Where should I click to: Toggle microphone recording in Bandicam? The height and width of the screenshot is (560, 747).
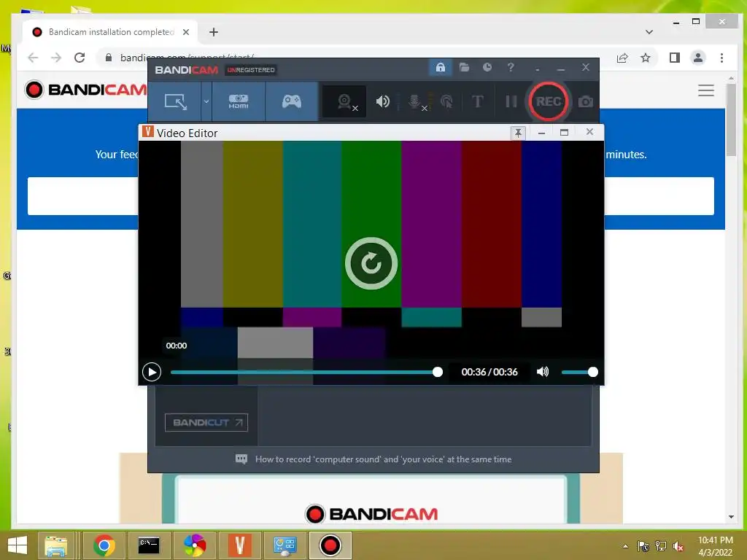coord(415,101)
